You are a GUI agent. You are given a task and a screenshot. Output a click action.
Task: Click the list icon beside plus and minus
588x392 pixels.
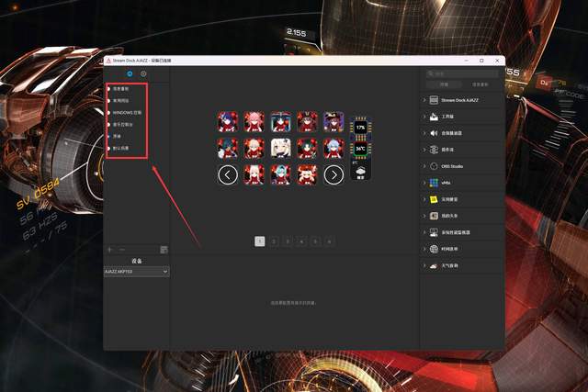(x=164, y=250)
